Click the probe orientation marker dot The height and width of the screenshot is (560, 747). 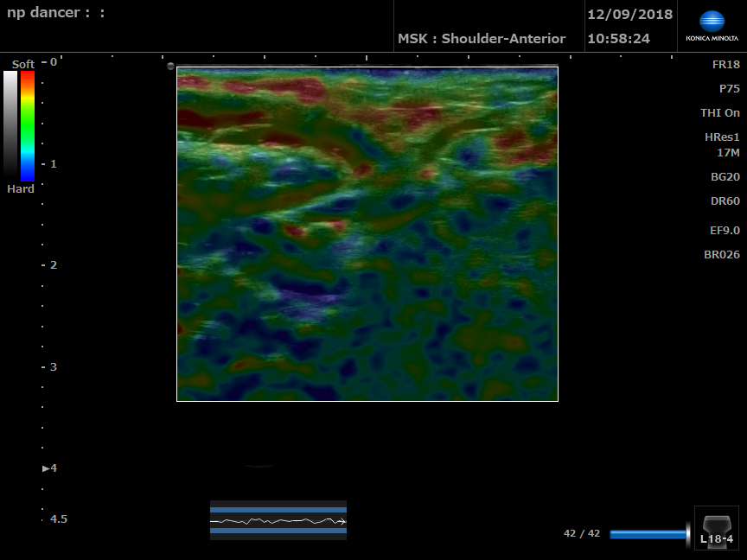(170, 67)
